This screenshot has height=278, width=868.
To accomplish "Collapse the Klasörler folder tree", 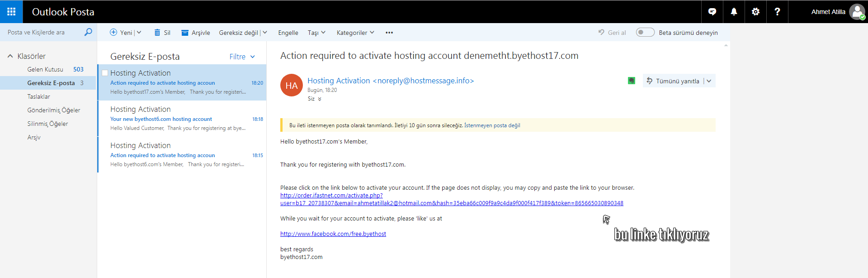I will coord(10,56).
